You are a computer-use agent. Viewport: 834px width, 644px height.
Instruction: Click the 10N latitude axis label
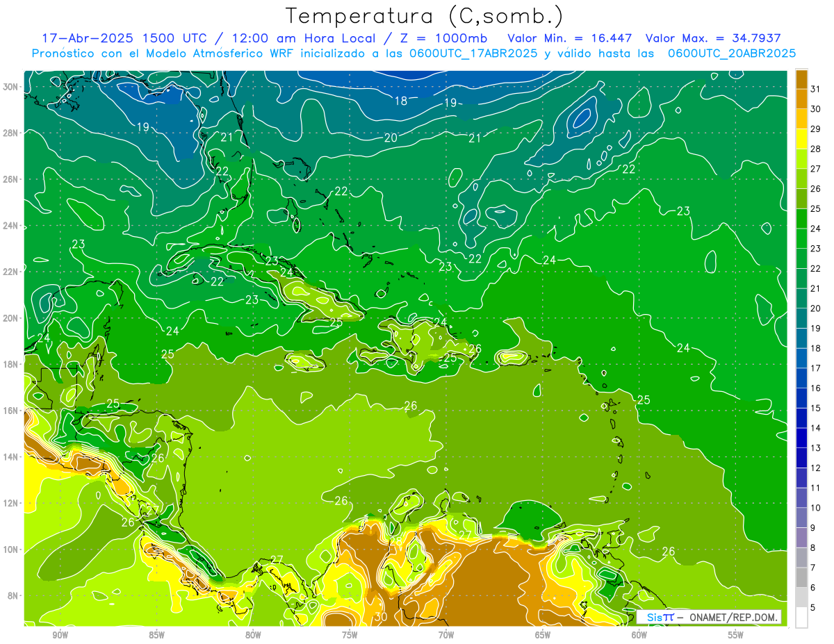click(x=11, y=550)
